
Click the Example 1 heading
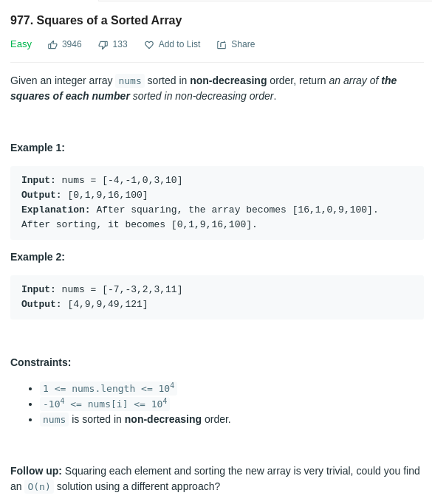38,148
